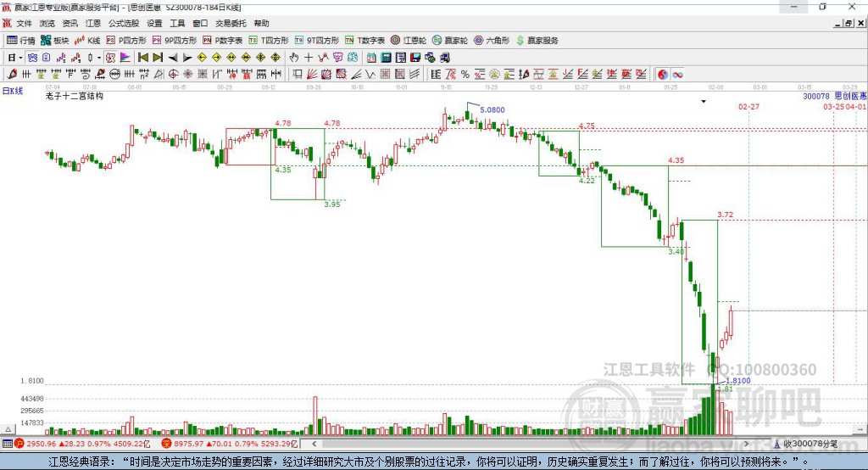The image size is (868, 470).
Task: Jump to first bar icon
Action: [142, 58]
